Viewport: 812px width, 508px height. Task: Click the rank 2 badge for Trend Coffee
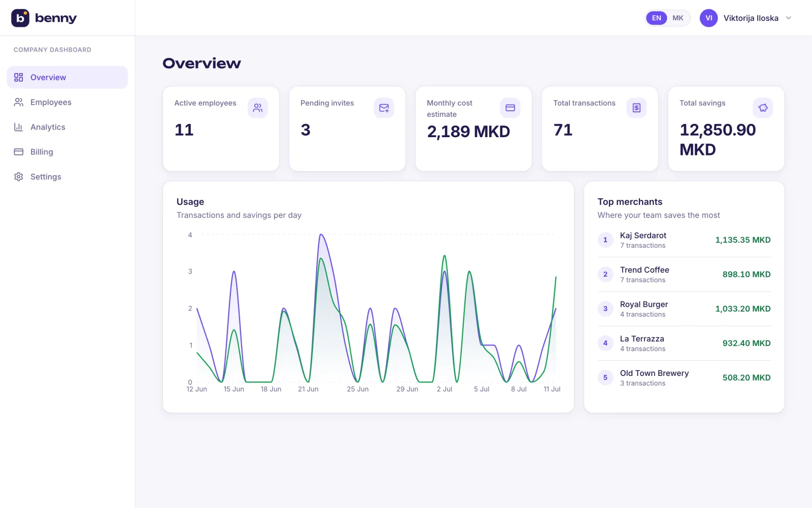tap(605, 274)
